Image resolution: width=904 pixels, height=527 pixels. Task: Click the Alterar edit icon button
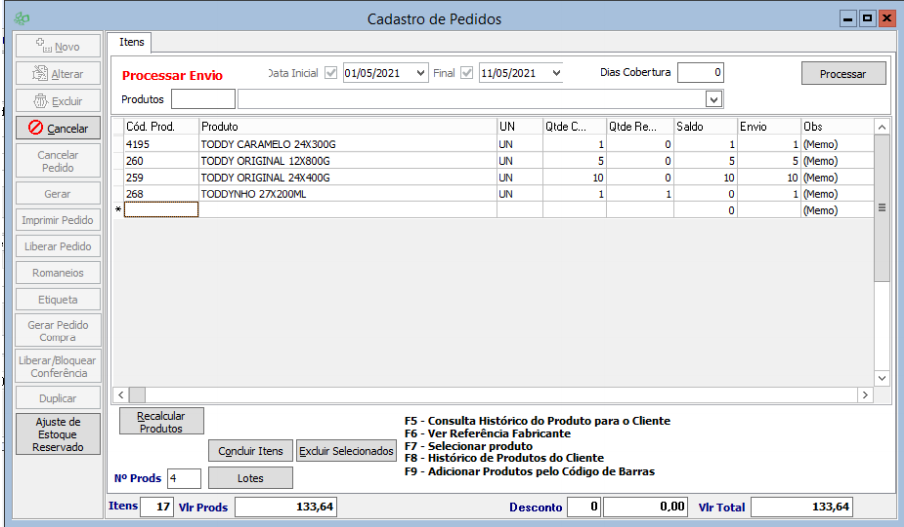(40, 73)
